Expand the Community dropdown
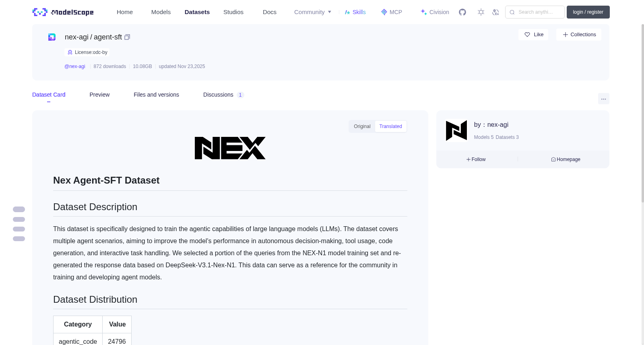644x345 pixels. pos(313,12)
